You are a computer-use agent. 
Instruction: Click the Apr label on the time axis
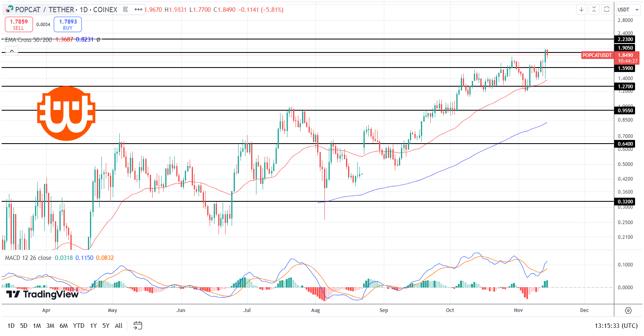click(46, 310)
